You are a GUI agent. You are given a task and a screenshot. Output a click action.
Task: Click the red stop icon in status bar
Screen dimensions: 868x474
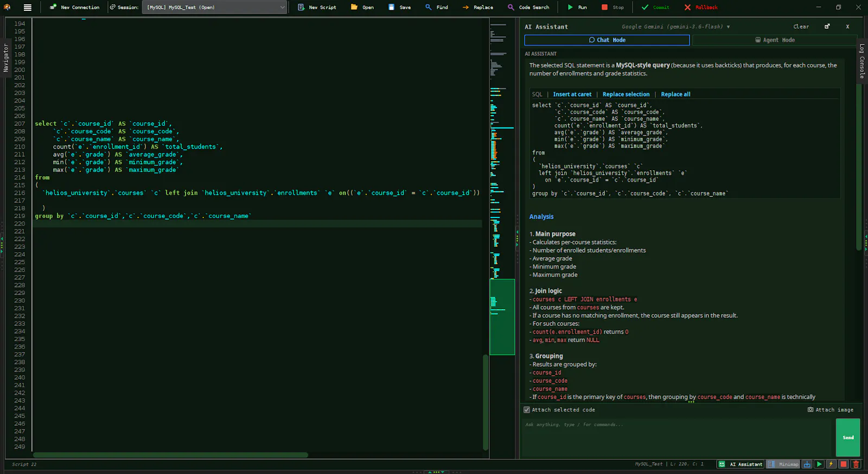point(844,464)
